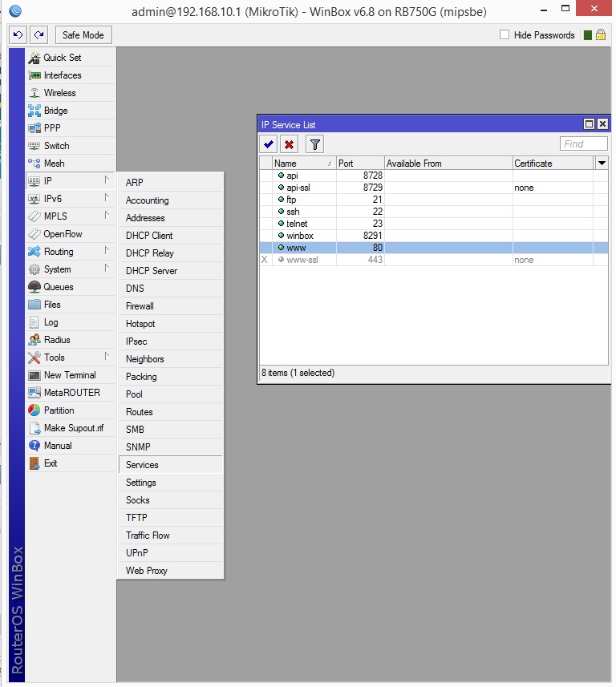Expand the IPv6 submenu arrow

(107, 197)
